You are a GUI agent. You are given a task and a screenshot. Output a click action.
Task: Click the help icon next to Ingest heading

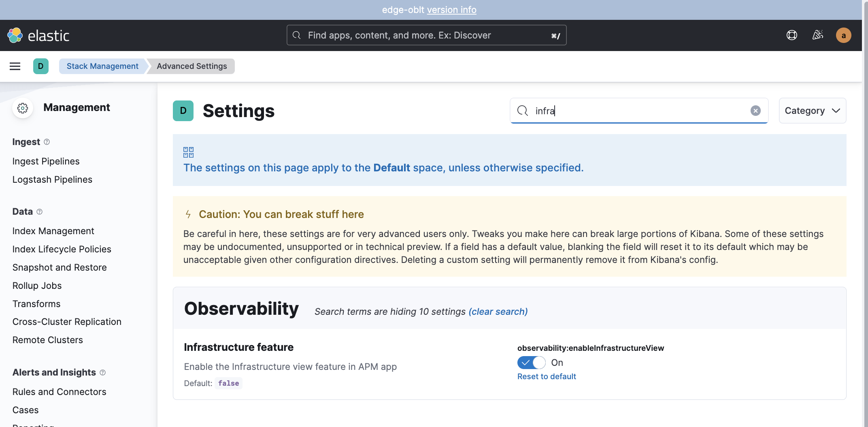pos(47,142)
